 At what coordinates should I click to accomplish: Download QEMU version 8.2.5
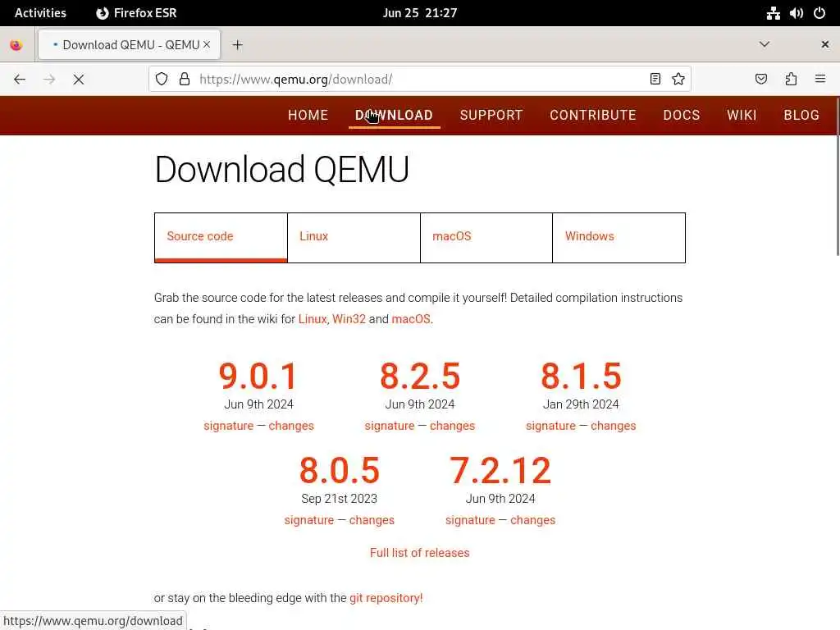click(x=420, y=376)
